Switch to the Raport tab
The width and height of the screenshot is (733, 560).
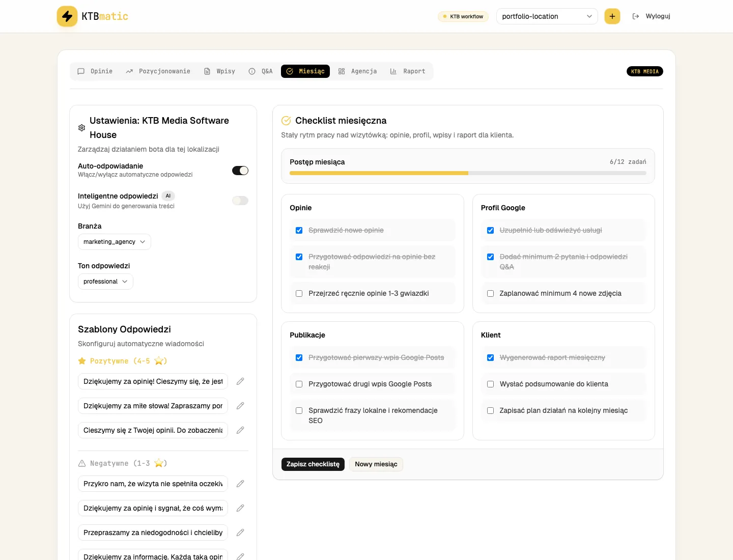pyautogui.click(x=408, y=71)
